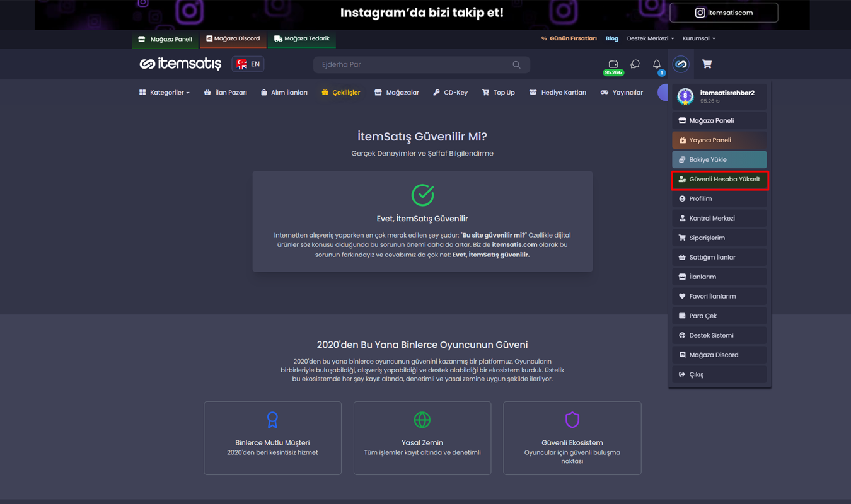This screenshot has width=851, height=504.
Task: Open Günün Fırsatları link
Action: pyautogui.click(x=569, y=38)
